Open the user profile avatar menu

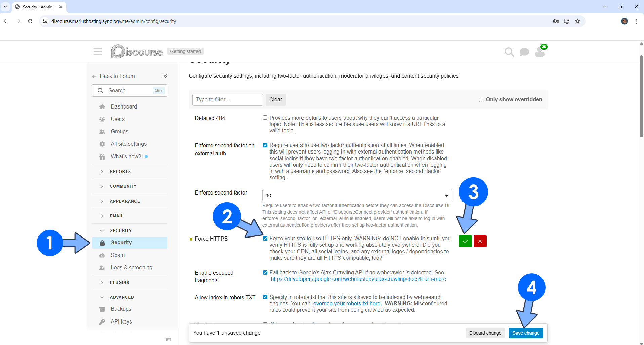[539, 53]
